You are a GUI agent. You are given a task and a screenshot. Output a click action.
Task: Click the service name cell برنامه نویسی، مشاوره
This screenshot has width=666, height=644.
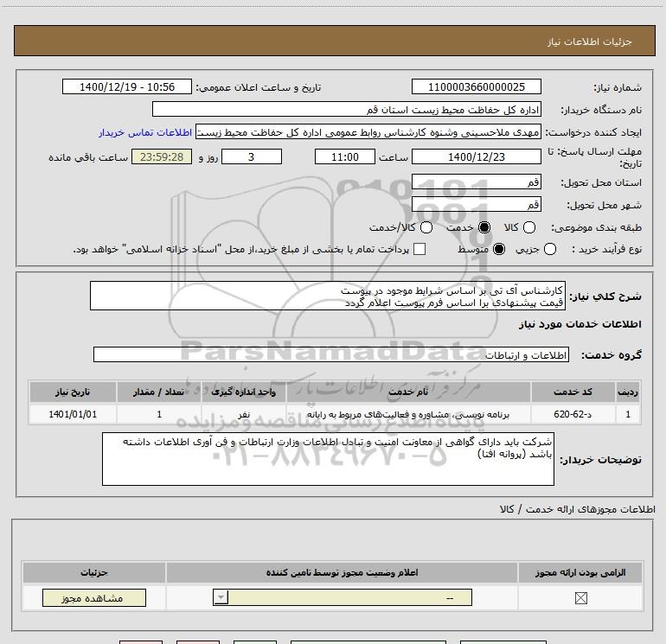click(408, 414)
